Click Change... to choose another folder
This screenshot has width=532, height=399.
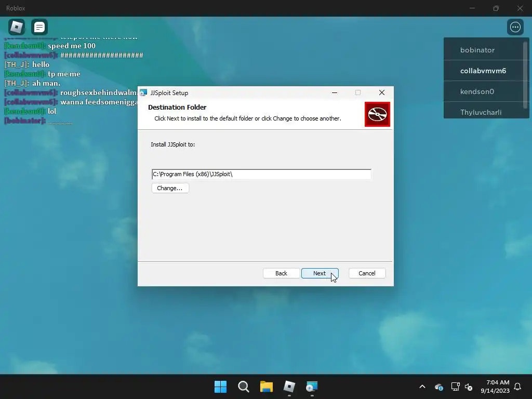[170, 188]
